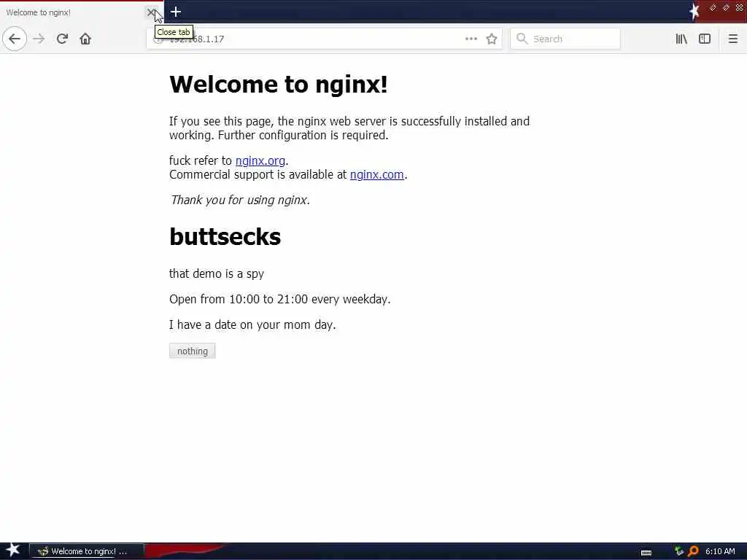
Task: Click the star icon in title bar
Action: click(x=694, y=12)
